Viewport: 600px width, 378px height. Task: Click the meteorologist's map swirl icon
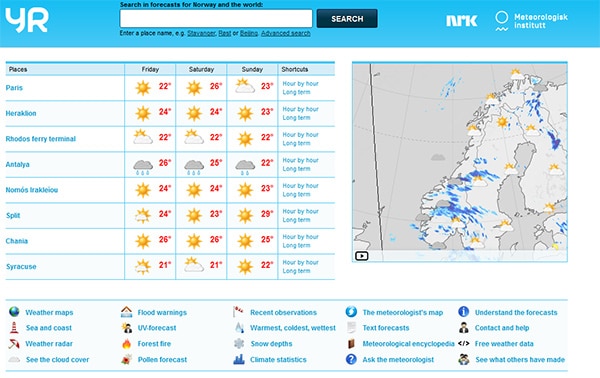click(351, 312)
